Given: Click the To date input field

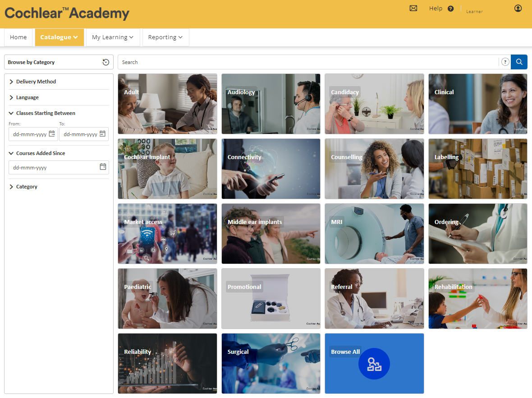Looking at the screenshot, I should pos(84,134).
